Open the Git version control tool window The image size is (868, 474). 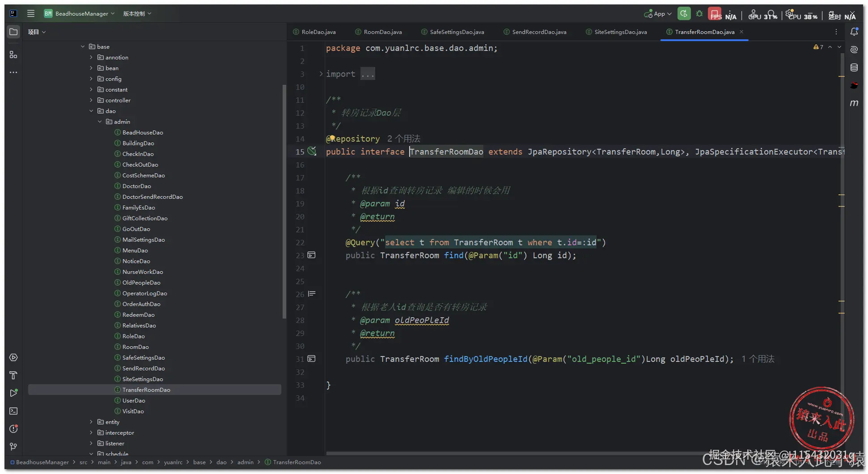pyautogui.click(x=13, y=447)
